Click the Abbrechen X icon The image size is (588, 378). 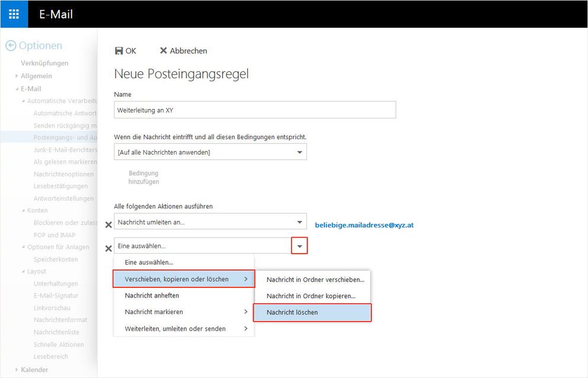164,51
